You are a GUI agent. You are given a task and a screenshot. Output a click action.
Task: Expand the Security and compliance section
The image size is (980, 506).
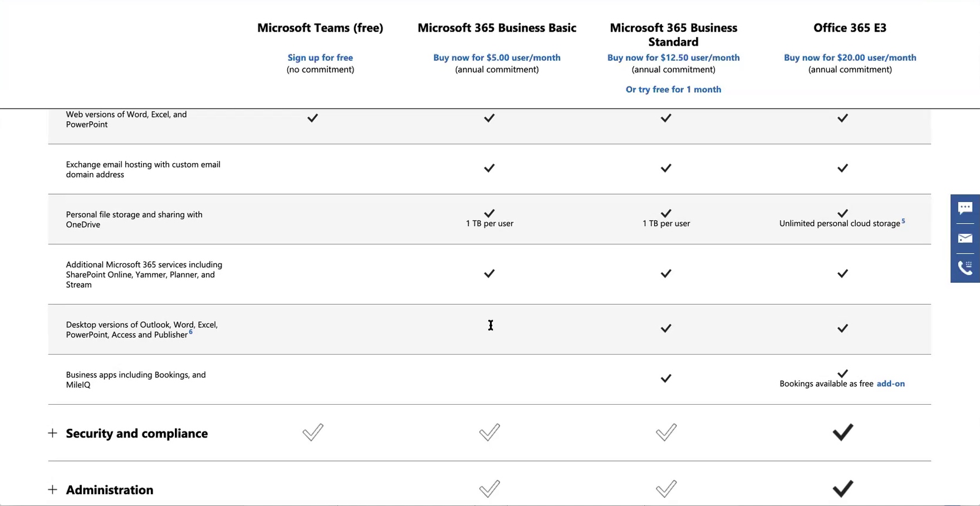(136, 434)
